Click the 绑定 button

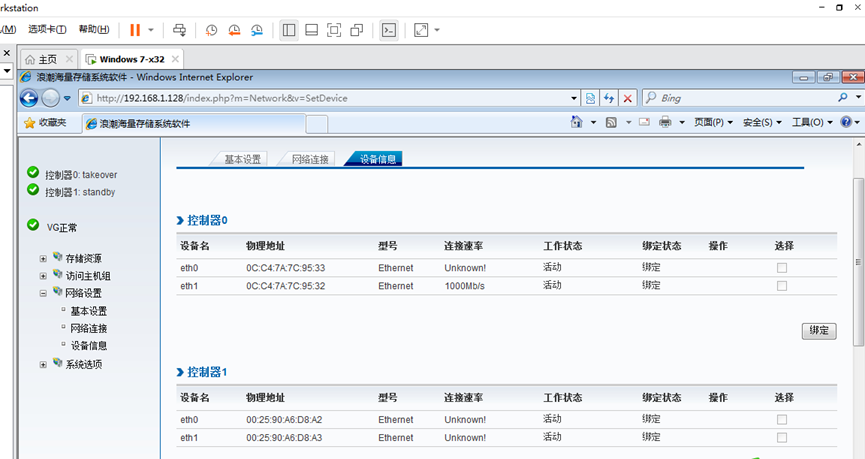[818, 331]
